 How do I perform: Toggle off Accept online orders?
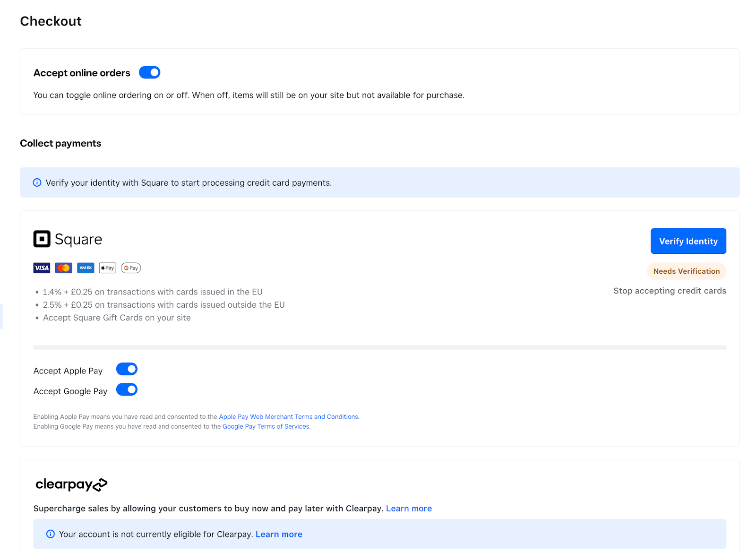click(149, 72)
